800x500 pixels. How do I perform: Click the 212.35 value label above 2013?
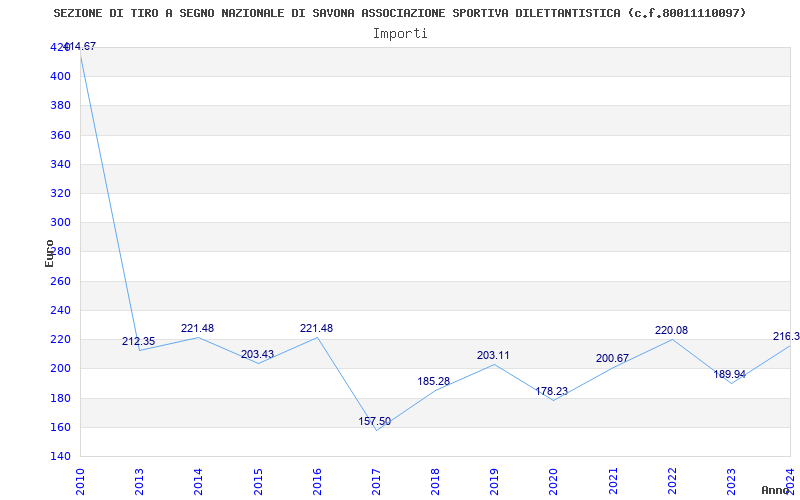coord(138,342)
